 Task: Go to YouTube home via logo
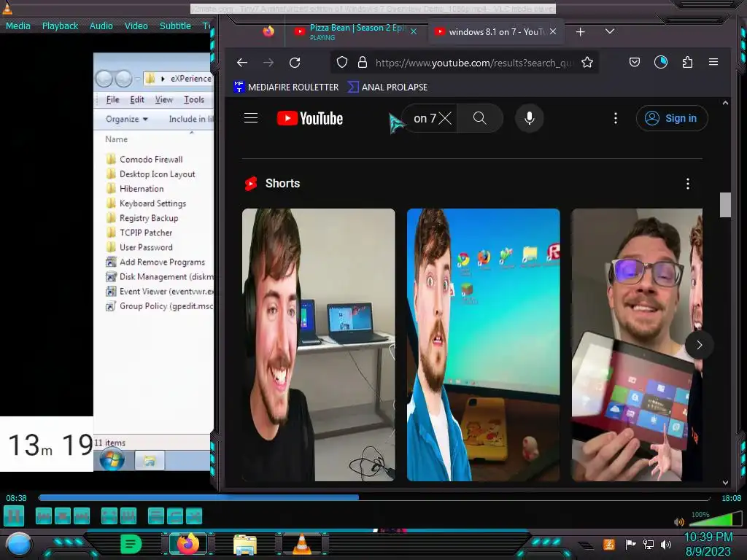(309, 118)
